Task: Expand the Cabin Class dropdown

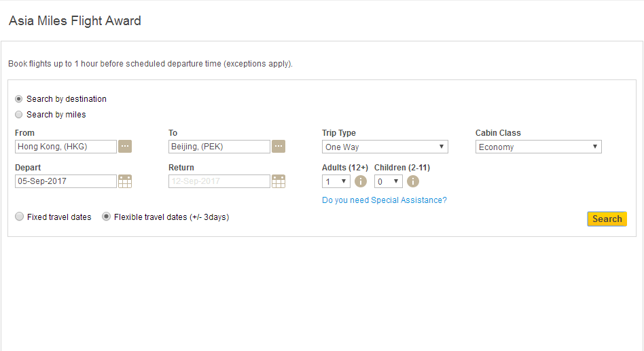Action: click(539, 147)
